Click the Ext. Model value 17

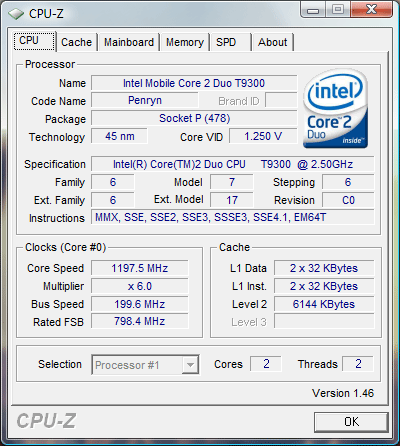[232, 200]
